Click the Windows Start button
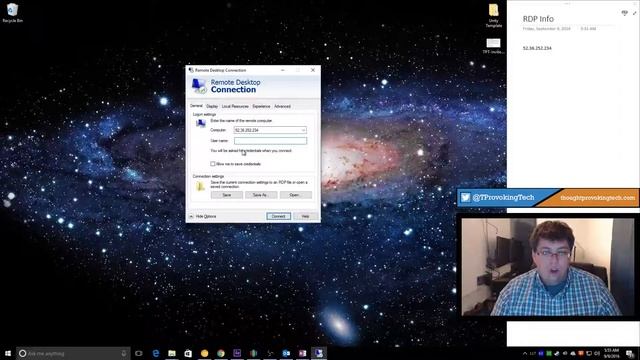 (8, 353)
